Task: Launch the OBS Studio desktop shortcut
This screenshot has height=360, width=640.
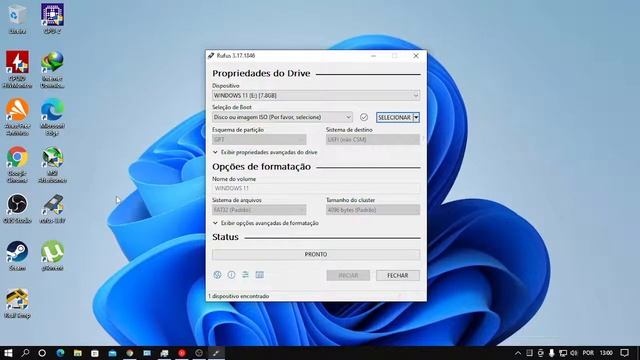Action: click(x=17, y=209)
